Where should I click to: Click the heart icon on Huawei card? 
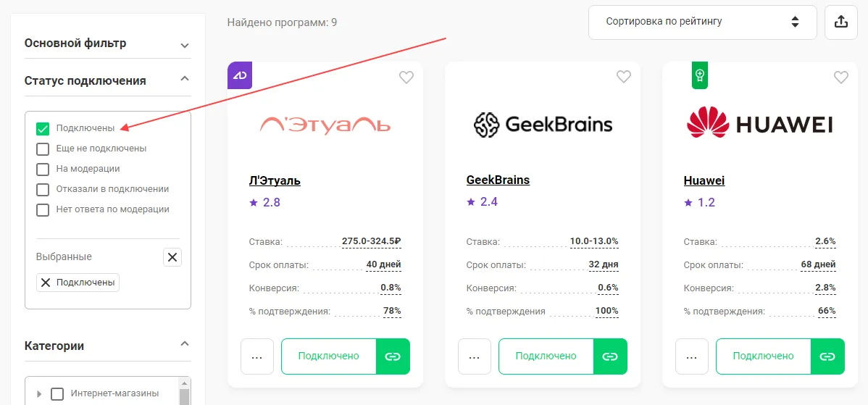841,78
